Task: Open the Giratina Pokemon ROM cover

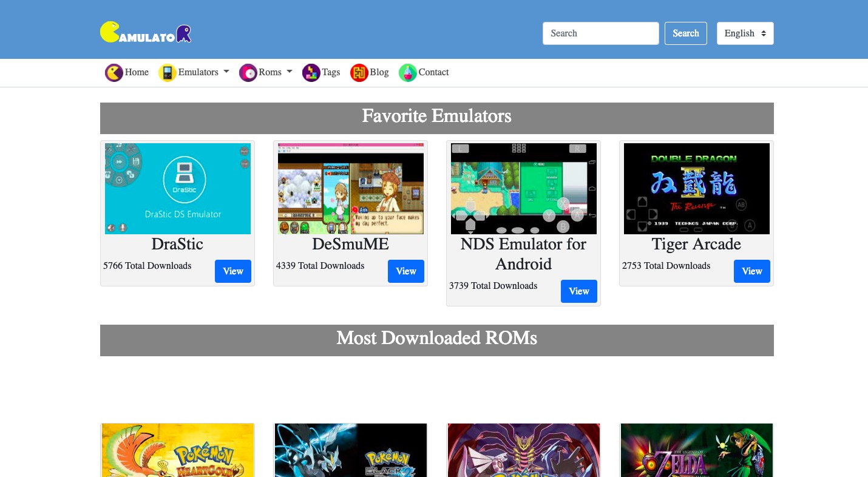Action: pos(524,450)
